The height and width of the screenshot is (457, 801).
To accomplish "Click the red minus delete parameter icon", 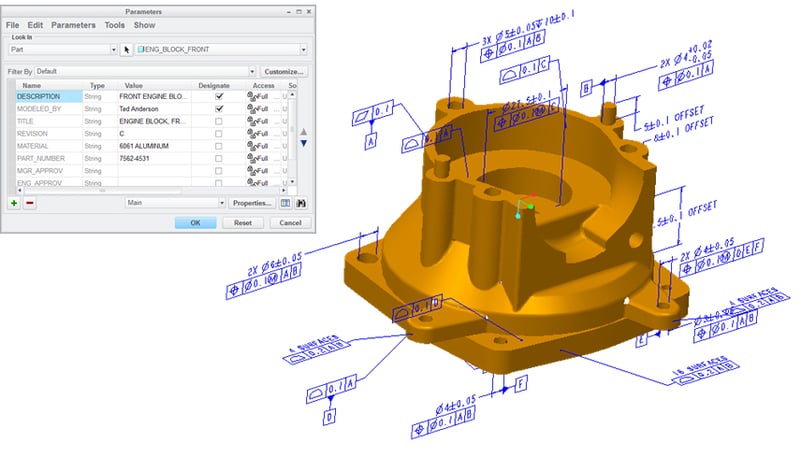I will [29, 203].
